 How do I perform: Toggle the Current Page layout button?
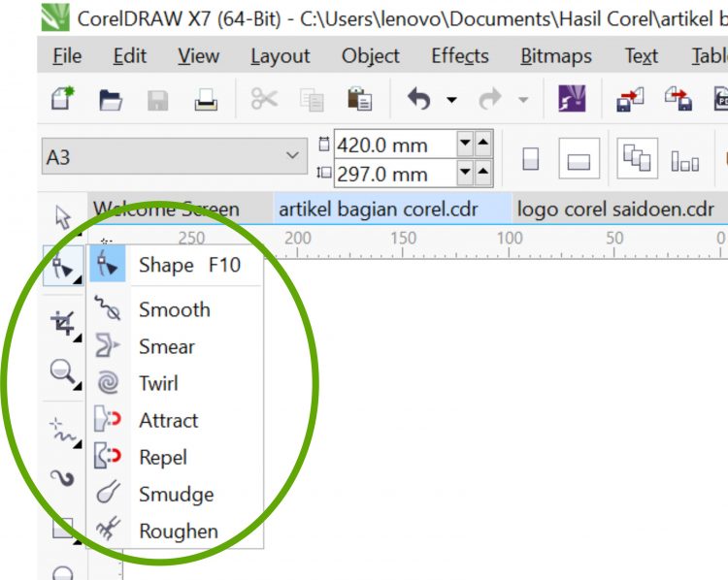tap(685, 161)
